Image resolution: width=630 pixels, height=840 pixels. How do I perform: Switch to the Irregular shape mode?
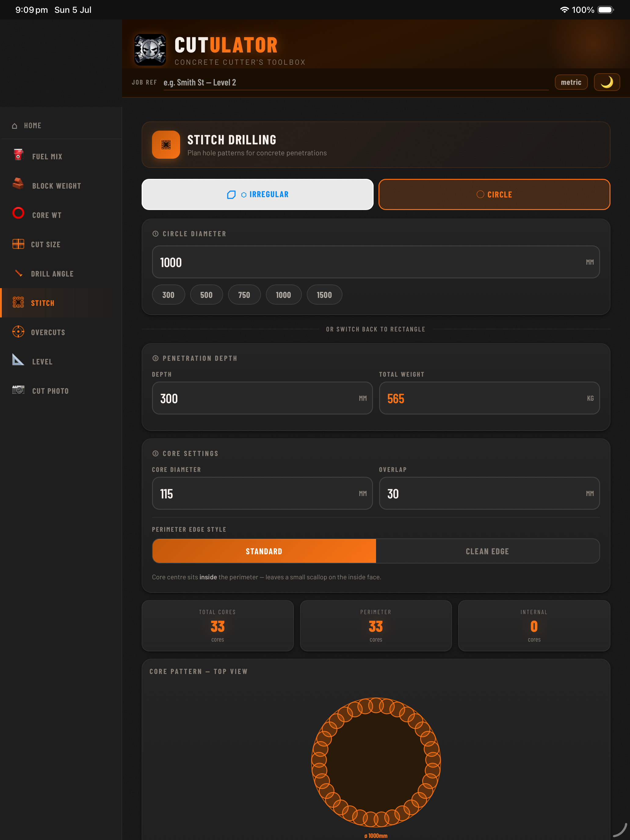(x=258, y=194)
